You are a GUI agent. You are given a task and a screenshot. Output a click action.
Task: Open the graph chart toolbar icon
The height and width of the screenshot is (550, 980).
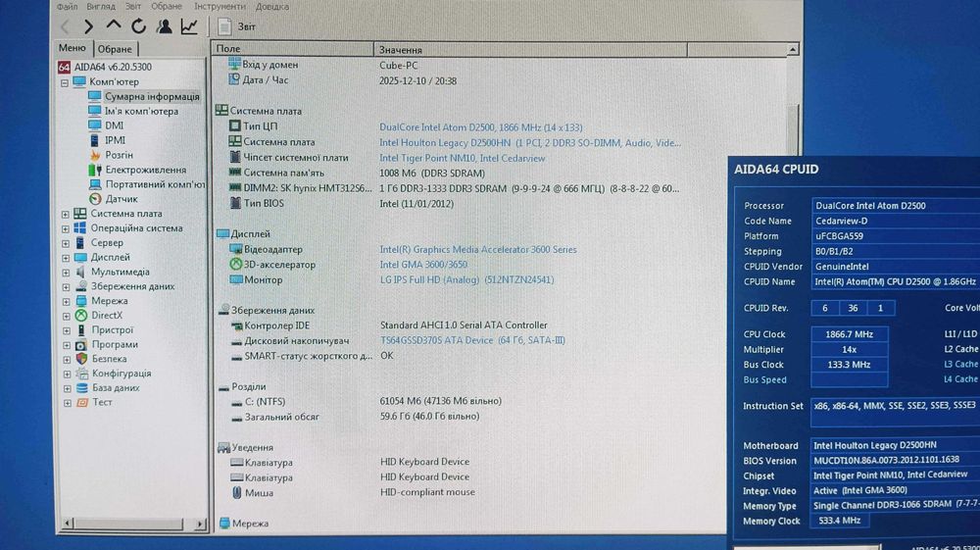pyautogui.click(x=189, y=26)
